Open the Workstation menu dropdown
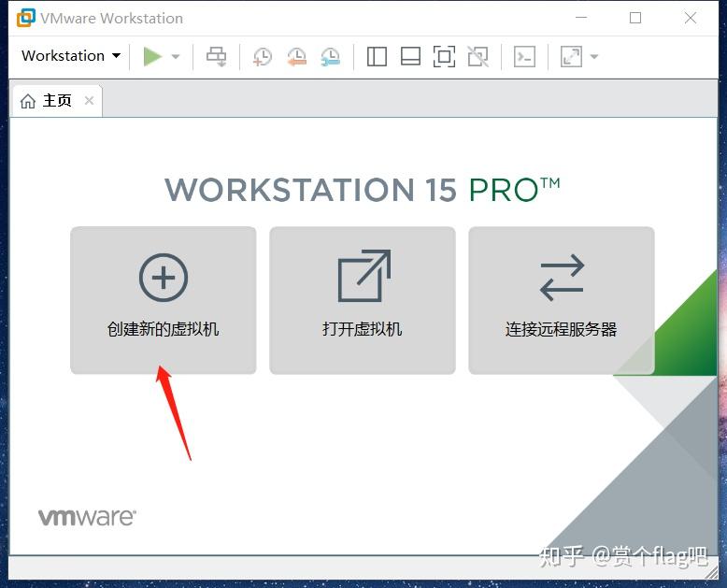The height and width of the screenshot is (588, 727). coord(71,56)
